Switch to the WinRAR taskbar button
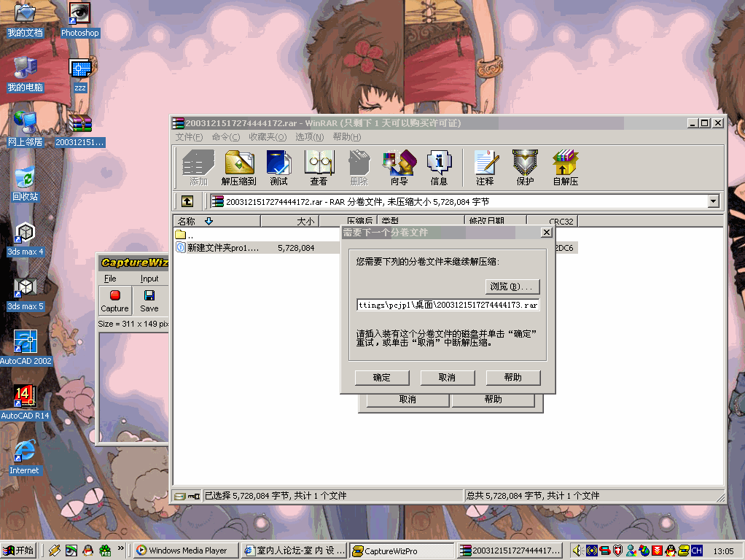Image resolution: width=745 pixels, height=560 pixels. click(x=510, y=551)
